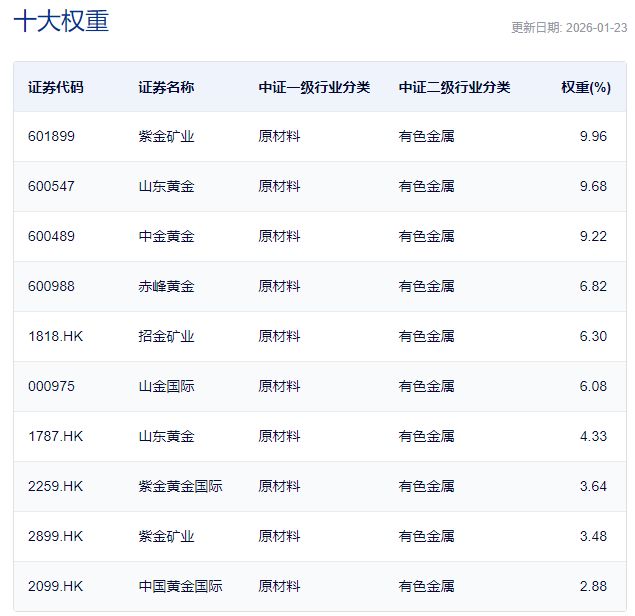Click the 中证一级行业分类 column header
Image resolution: width=635 pixels, height=616 pixels.
tap(314, 87)
